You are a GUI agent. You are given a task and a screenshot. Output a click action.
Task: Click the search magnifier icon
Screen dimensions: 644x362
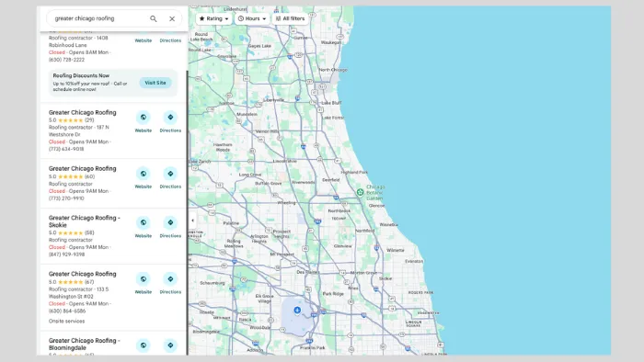point(154,18)
